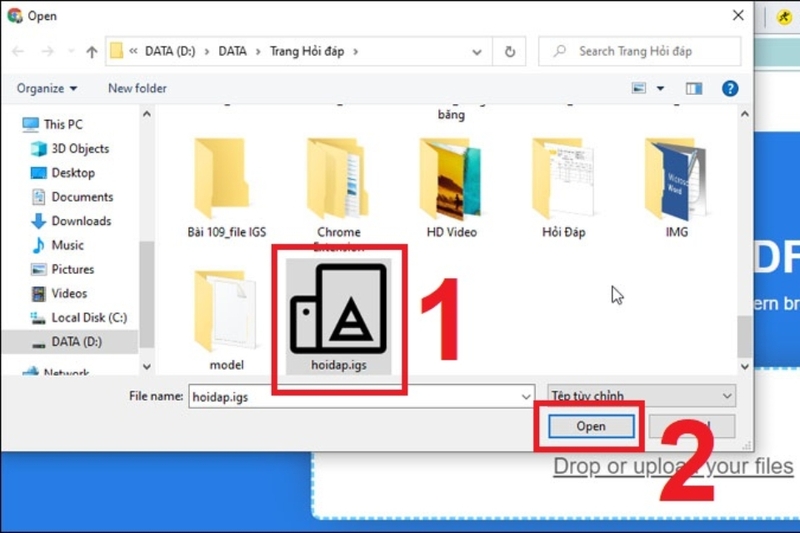
Task: Select Local Disk (C:) in sidebar
Action: pyautogui.click(x=79, y=318)
